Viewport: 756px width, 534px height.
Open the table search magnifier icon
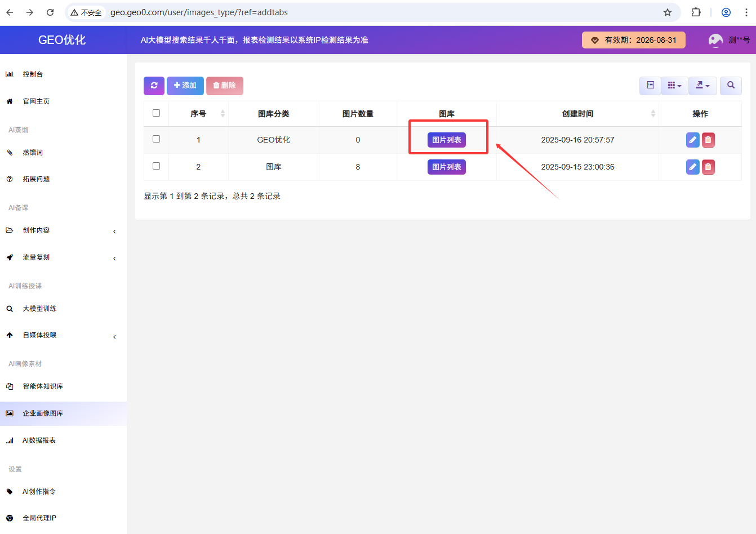731,86
